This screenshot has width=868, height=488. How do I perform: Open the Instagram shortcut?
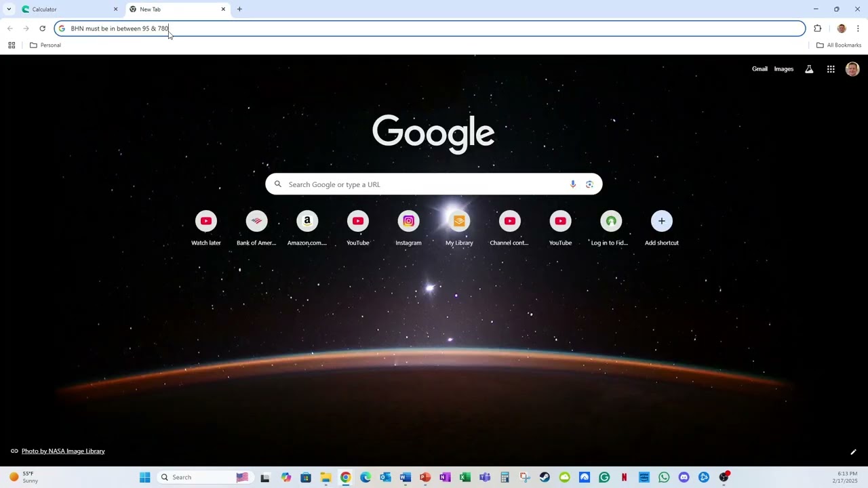(x=408, y=228)
